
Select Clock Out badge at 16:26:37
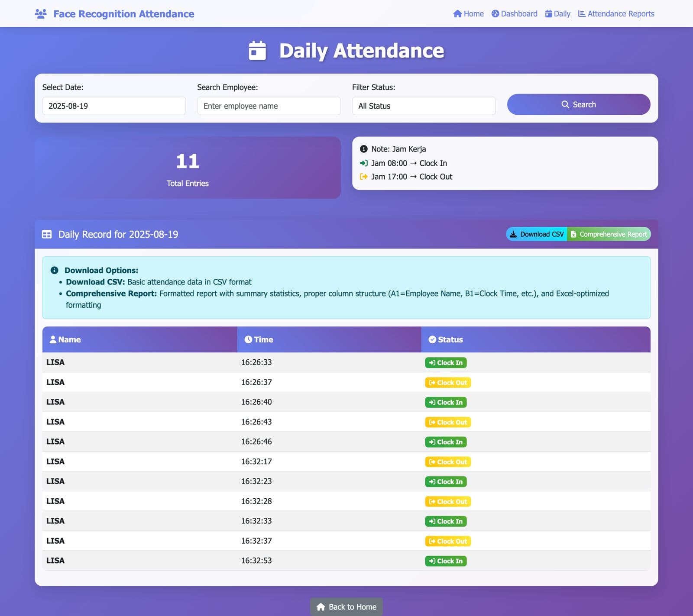448,383
